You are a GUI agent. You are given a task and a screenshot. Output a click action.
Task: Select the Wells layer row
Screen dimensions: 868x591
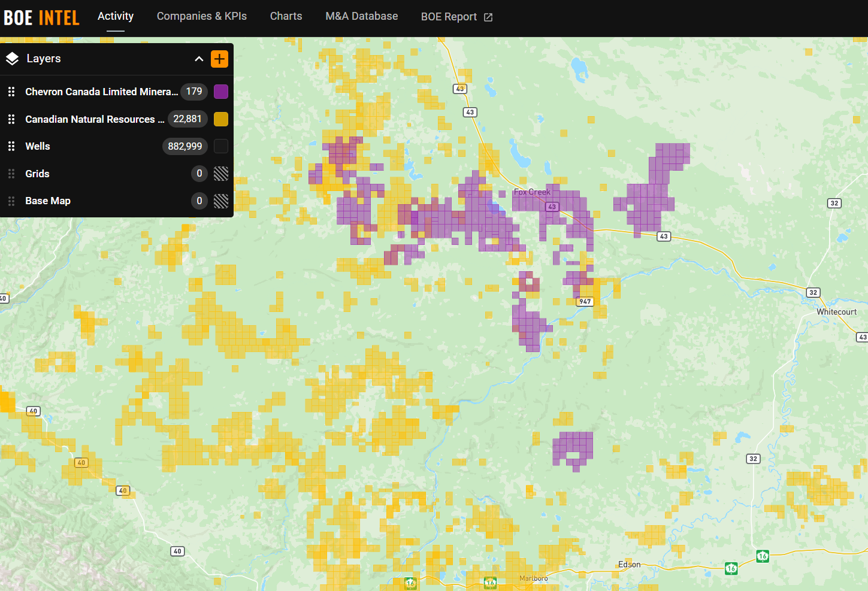pyautogui.click(x=117, y=146)
